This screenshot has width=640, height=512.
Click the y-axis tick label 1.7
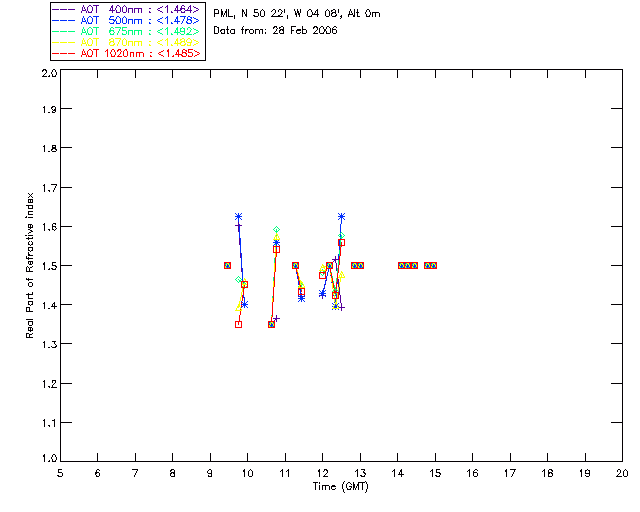click(49, 188)
